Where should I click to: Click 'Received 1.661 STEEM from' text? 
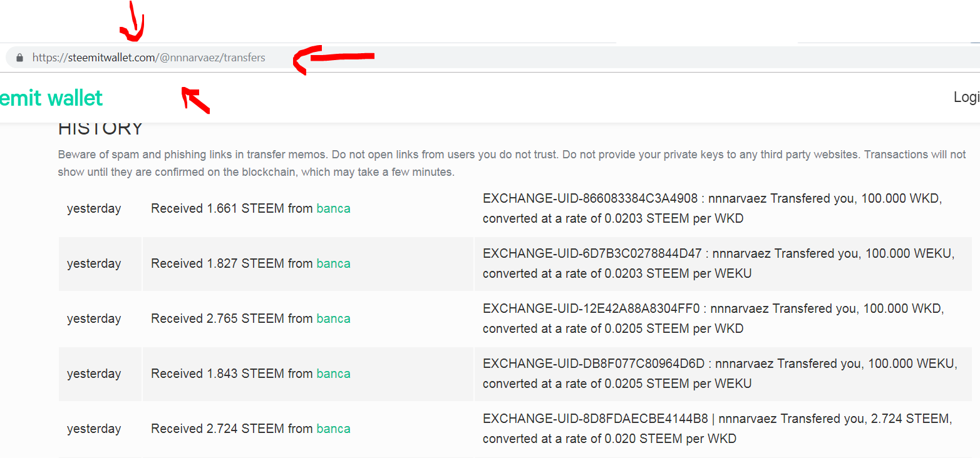tap(232, 208)
